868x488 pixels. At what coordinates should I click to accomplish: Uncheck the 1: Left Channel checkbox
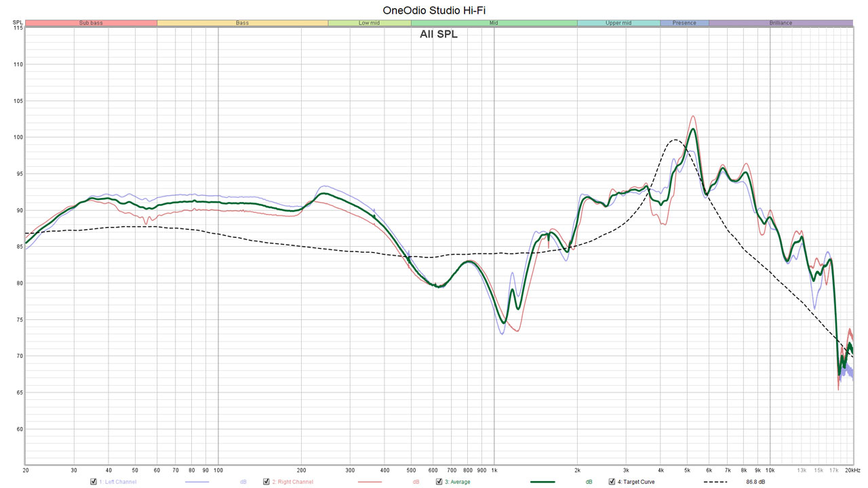pyautogui.click(x=94, y=482)
